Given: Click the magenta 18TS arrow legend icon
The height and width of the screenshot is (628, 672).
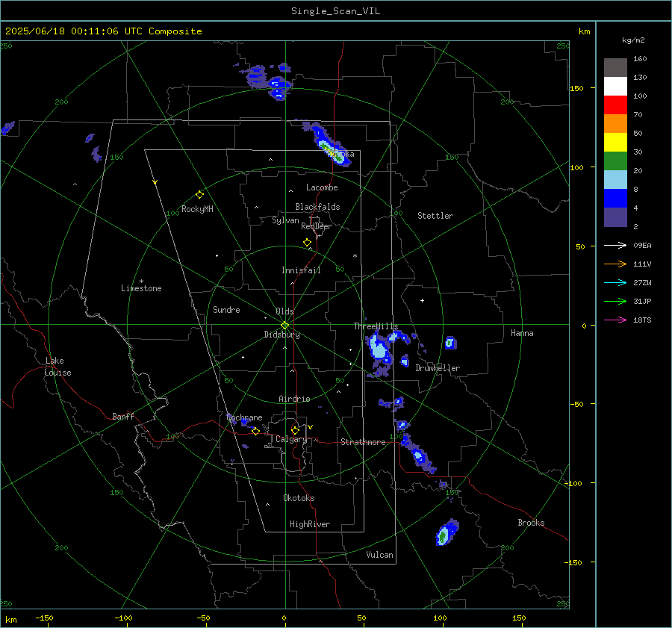Looking at the screenshot, I should [615, 320].
